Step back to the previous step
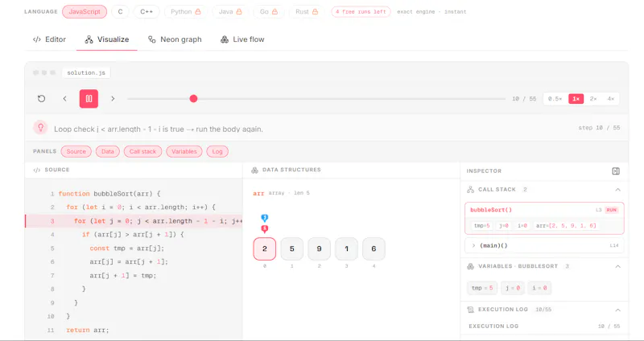Screen dimensions: 644x341 pyautogui.click(x=65, y=98)
